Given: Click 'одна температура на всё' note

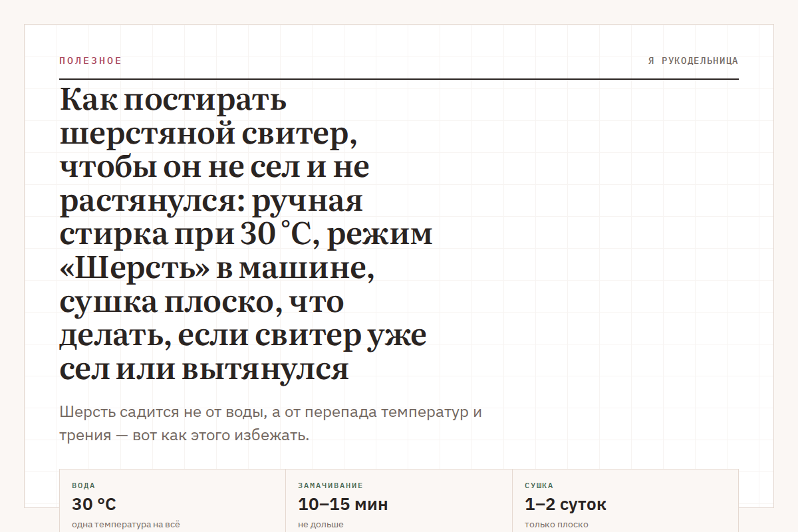Looking at the screenshot, I should (126, 525).
